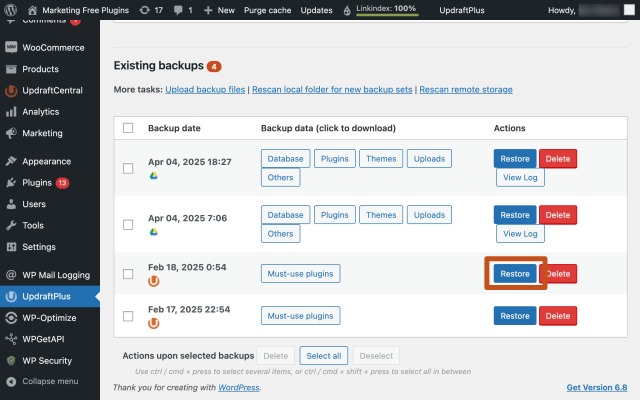Click the 4 badge beside Existing backups
Screen dimensions: 640x400
pyautogui.click(x=214, y=67)
